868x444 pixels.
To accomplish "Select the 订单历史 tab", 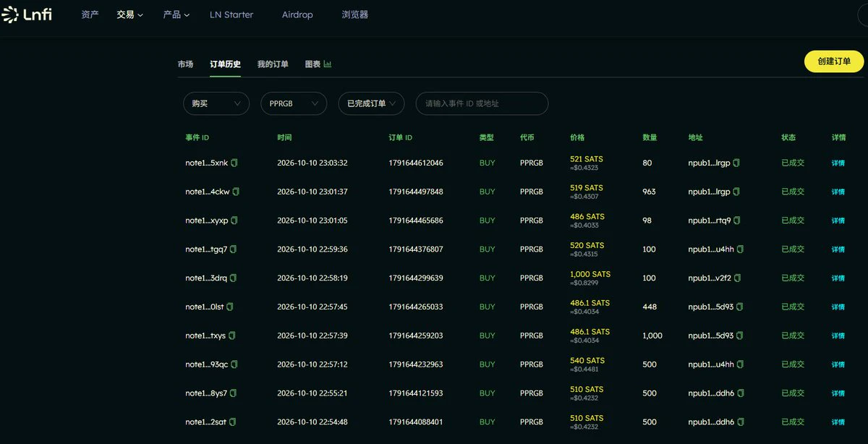I will click(x=226, y=64).
